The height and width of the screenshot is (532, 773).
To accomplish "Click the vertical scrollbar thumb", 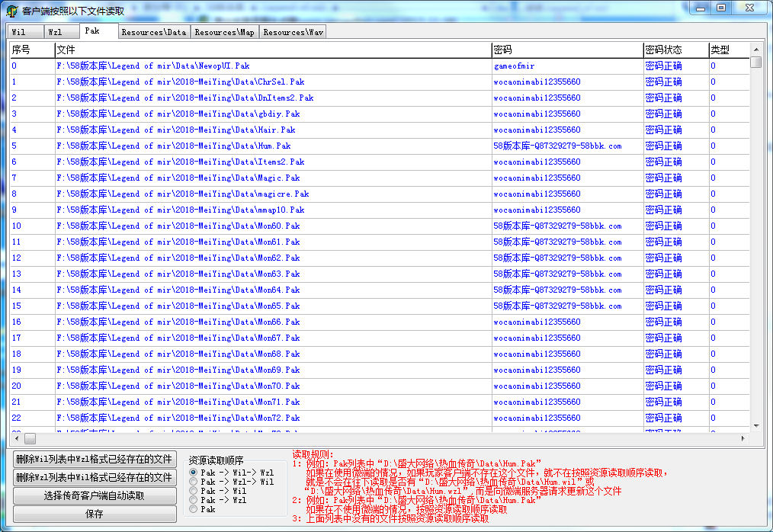I will [x=755, y=62].
